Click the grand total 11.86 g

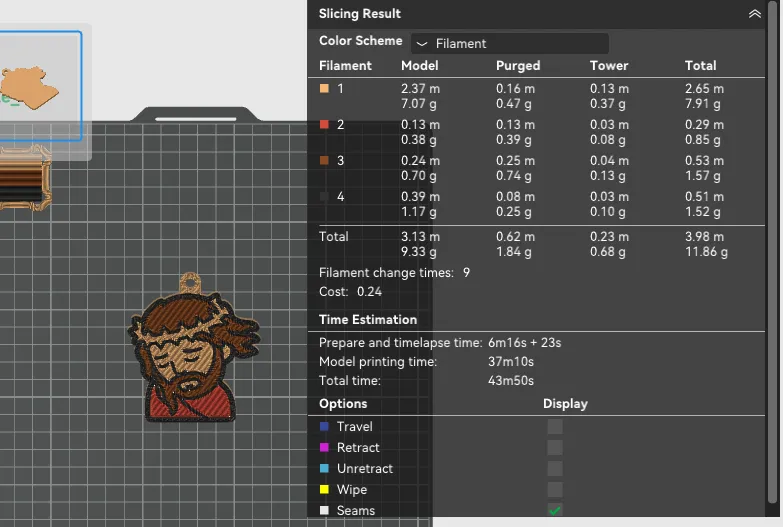706,251
